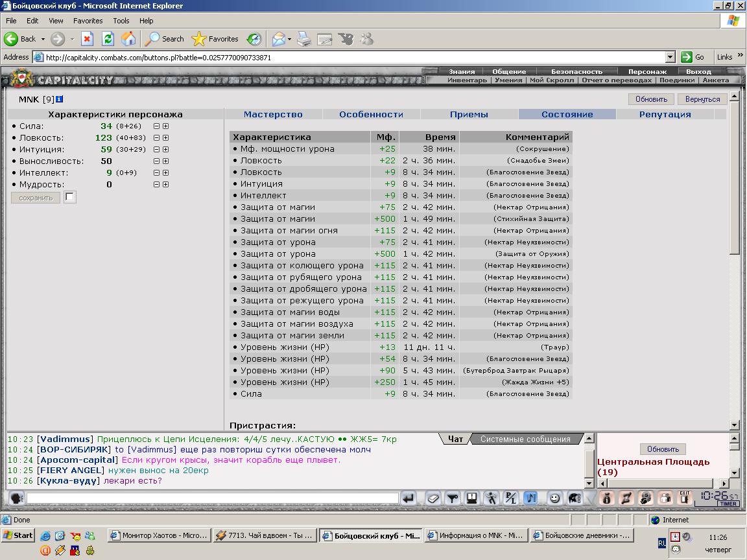Click the Go button

click(x=693, y=57)
